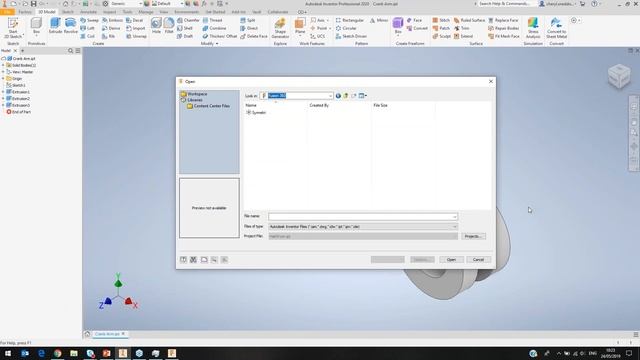The width and height of the screenshot is (640, 360).
Task: Switch to the Annotate ribbon tab
Action: 88,12
